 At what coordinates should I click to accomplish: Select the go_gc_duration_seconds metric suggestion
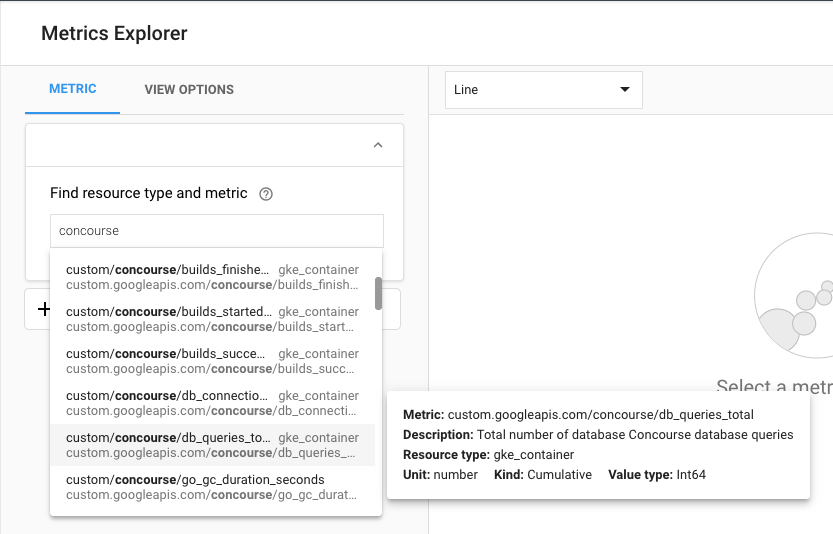coord(212,487)
